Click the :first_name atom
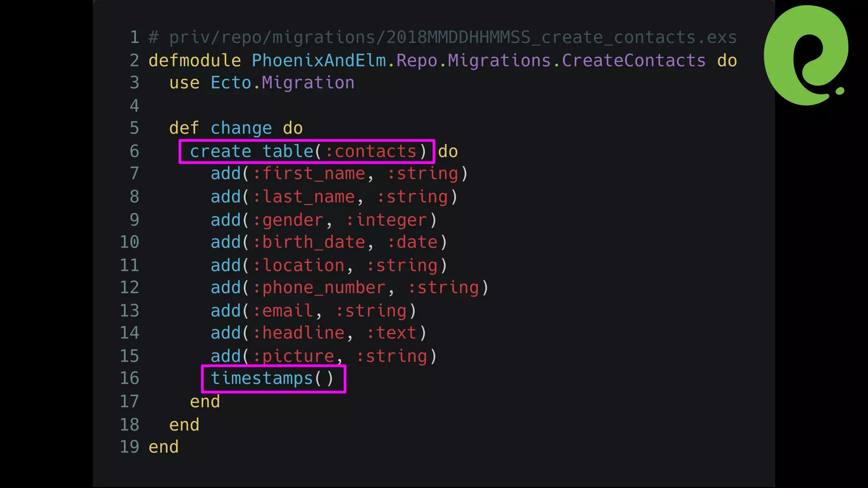This screenshot has height=488, width=868. pos(309,174)
